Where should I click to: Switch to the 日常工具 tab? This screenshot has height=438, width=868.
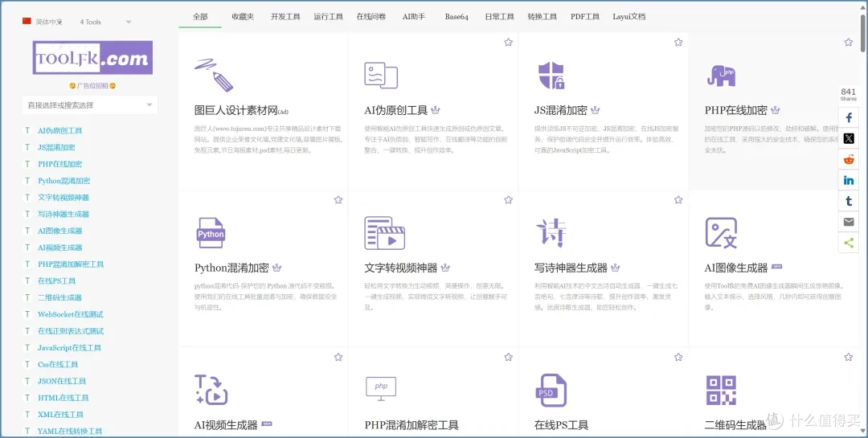pyautogui.click(x=499, y=17)
